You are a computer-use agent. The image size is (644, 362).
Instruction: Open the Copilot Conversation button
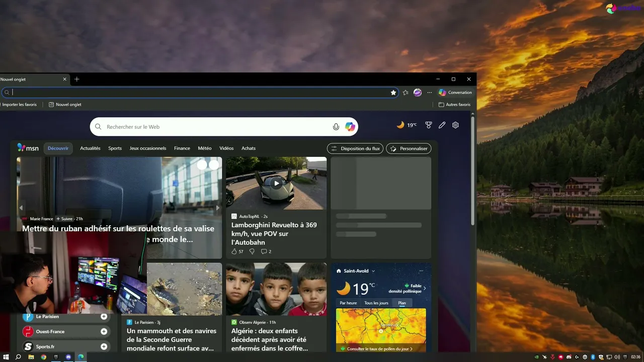[x=455, y=93]
